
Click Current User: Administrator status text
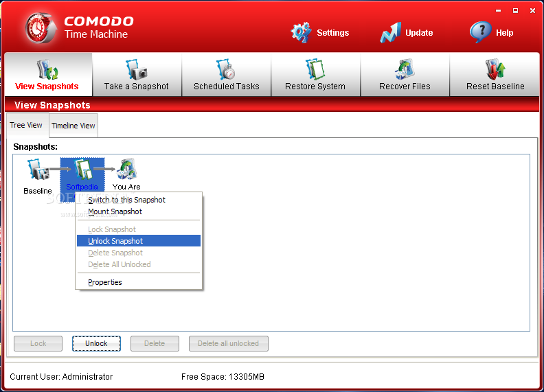coord(61,377)
